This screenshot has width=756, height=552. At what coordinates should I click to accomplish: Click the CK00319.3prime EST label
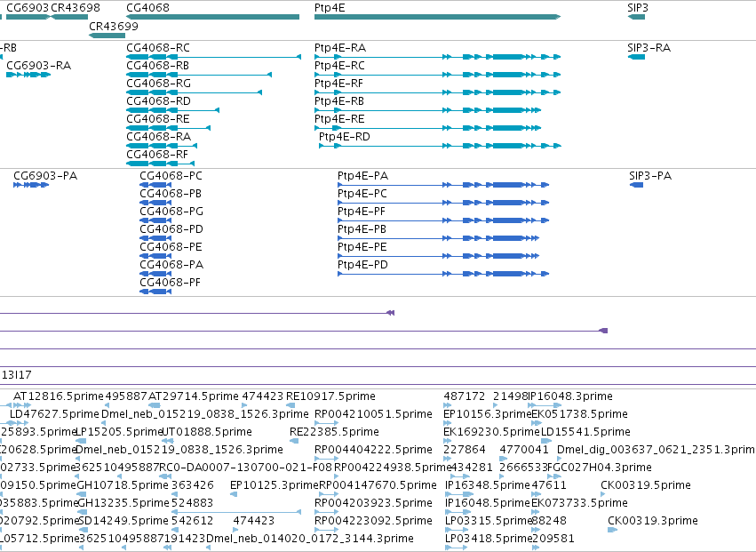coord(653,521)
